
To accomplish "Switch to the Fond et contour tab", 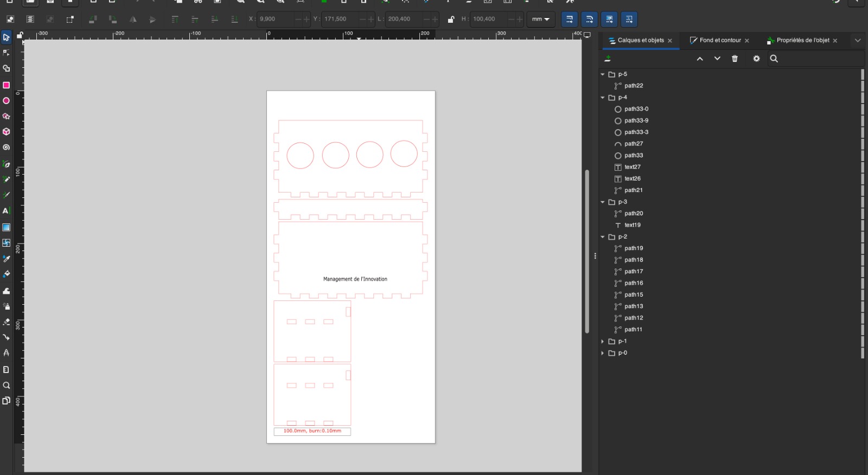I will coord(719,41).
